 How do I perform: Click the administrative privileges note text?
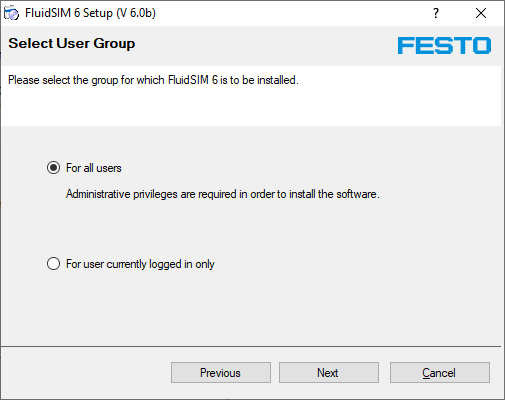(223, 194)
